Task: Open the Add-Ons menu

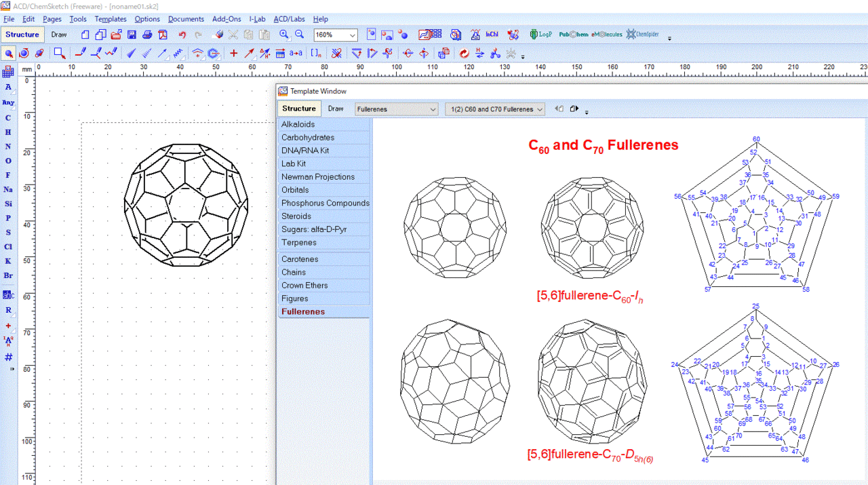Action: click(x=226, y=19)
